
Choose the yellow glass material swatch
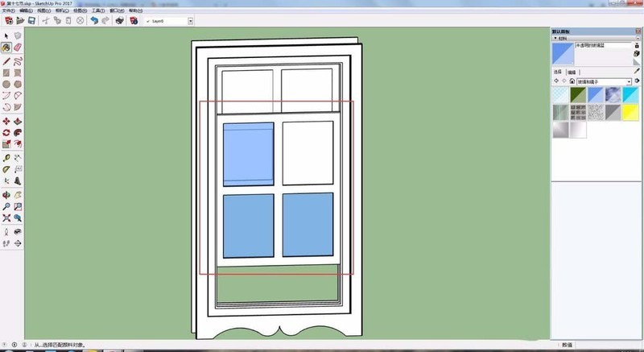coord(630,112)
